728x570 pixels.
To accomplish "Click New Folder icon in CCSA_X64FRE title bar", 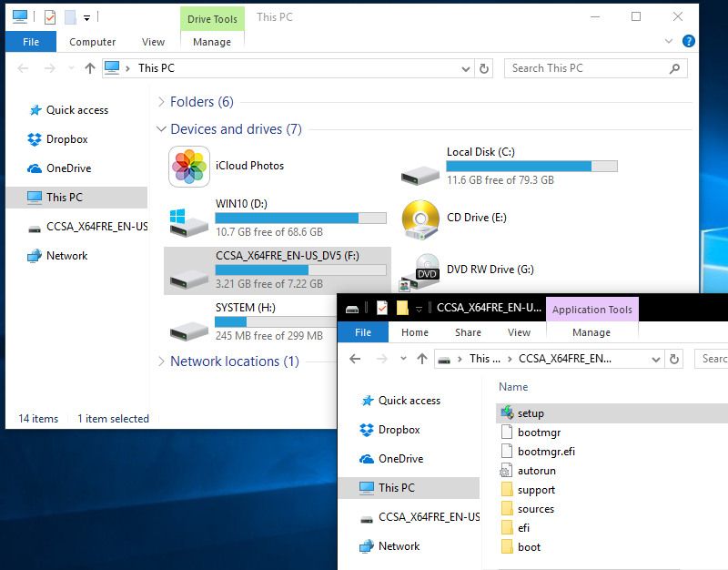I will click(402, 308).
